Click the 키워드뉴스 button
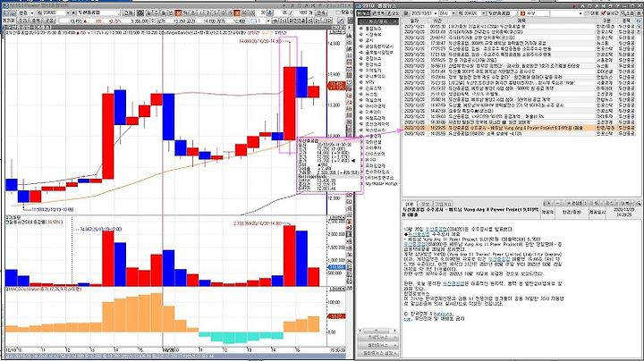The width and height of the screenshot is (644, 361). [x=377, y=337]
